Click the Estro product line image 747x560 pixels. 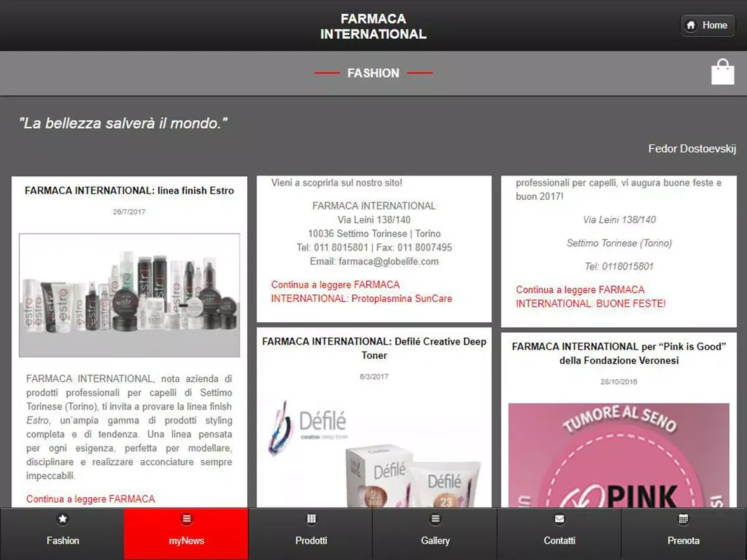(x=129, y=294)
